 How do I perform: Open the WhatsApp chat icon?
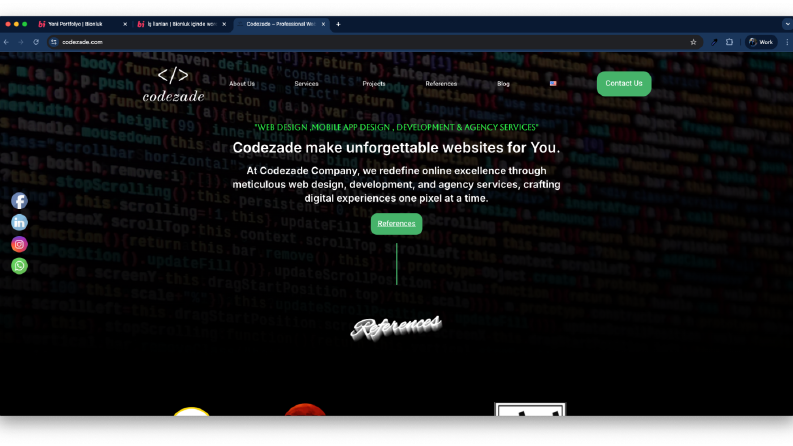[19, 266]
